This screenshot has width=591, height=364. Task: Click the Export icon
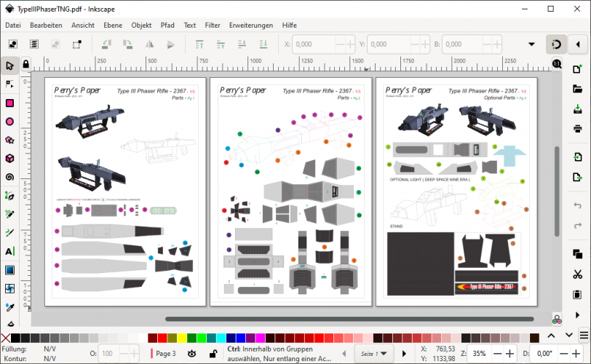577,177
